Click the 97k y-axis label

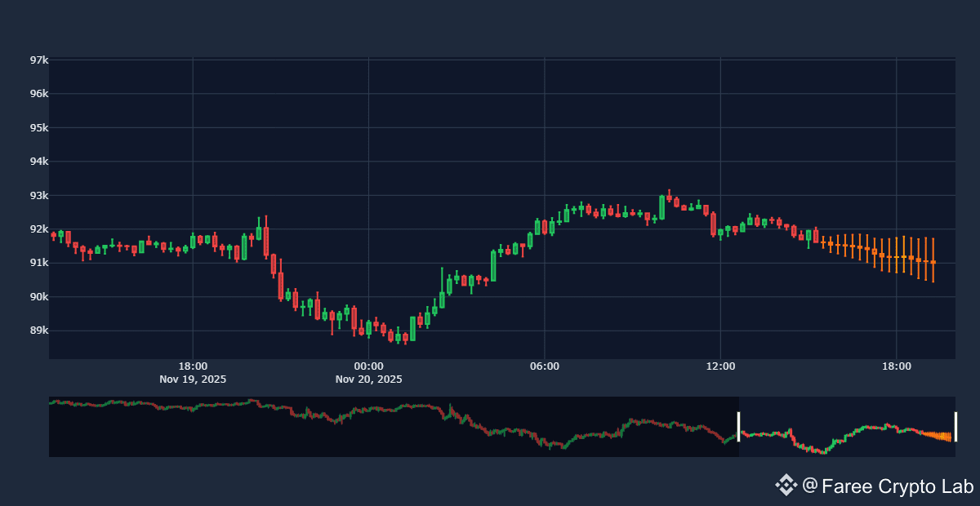pyautogui.click(x=39, y=60)
